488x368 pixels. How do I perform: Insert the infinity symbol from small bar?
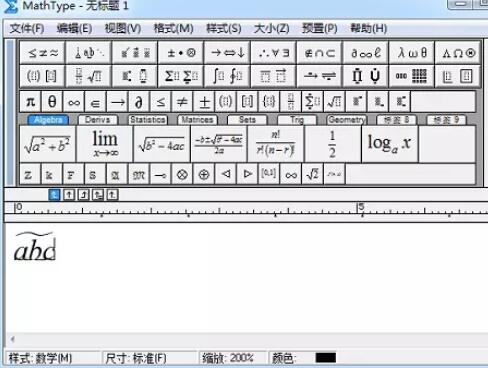pos(74,102)
